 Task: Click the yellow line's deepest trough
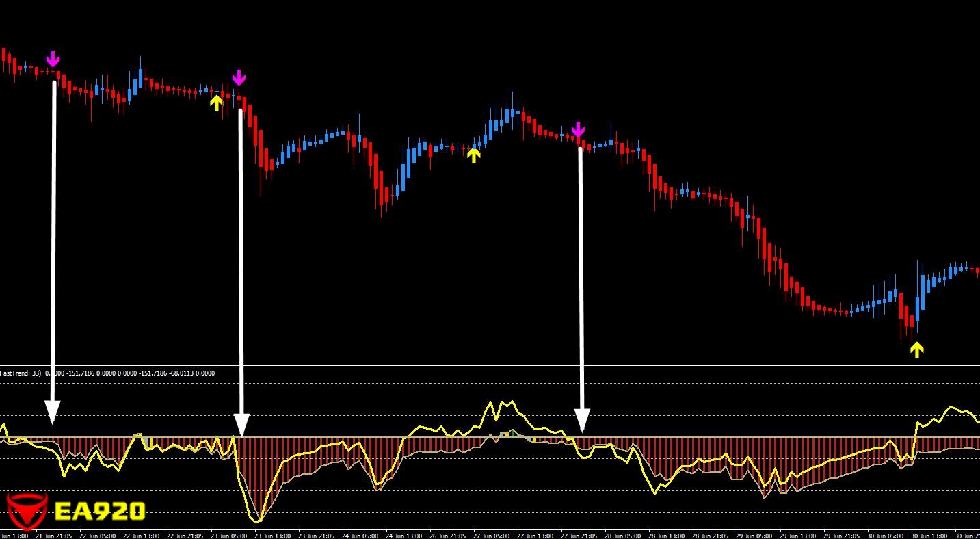[257, 521]
